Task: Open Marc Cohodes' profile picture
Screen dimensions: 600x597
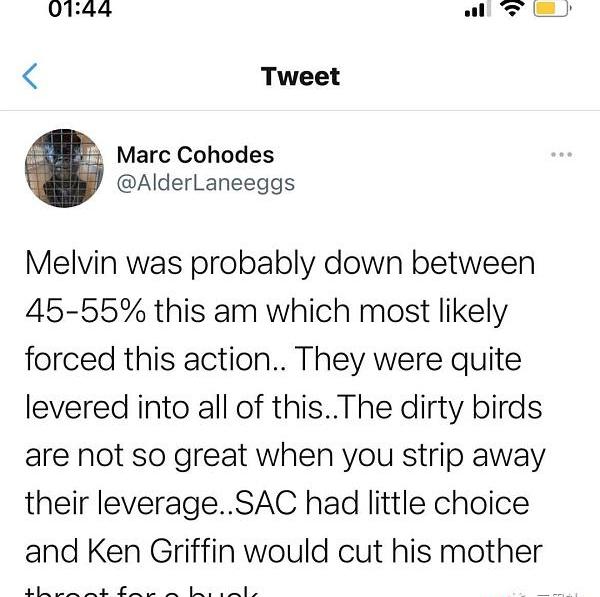Action: (x=64, y=168)
